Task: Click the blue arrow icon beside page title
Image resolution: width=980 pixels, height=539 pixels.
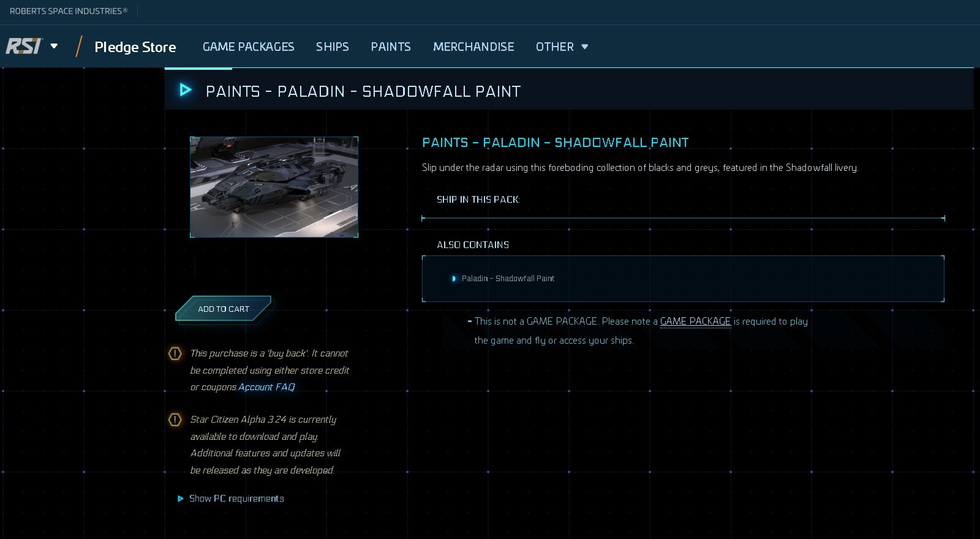Action: coord(185,91)
